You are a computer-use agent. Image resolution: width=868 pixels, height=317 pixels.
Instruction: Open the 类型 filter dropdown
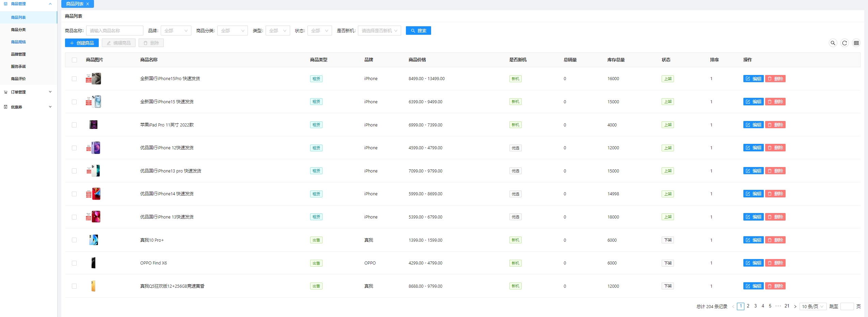tap(278, 31)
